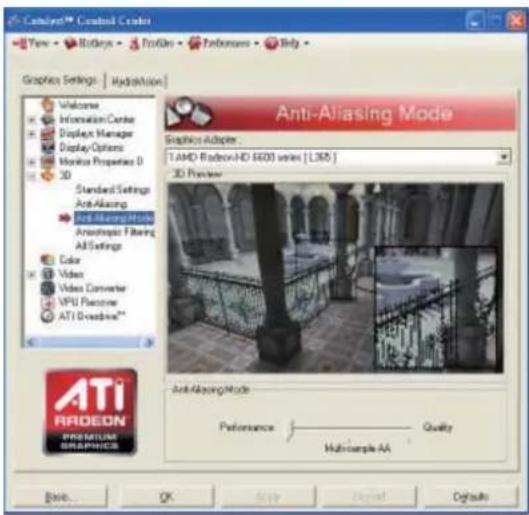Select Welcome in the settings tree
Screen dimensions: 529x515
click(79, 105)
